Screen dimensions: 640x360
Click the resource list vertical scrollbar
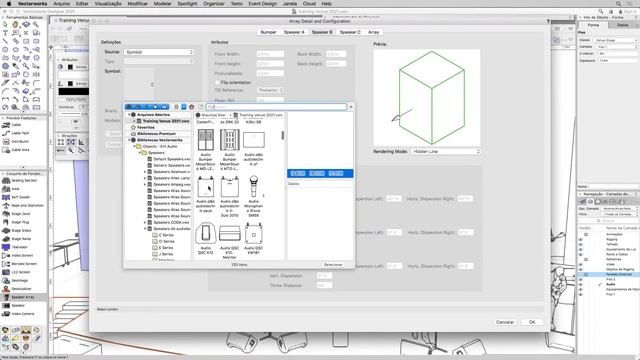[x=282, y=135]
